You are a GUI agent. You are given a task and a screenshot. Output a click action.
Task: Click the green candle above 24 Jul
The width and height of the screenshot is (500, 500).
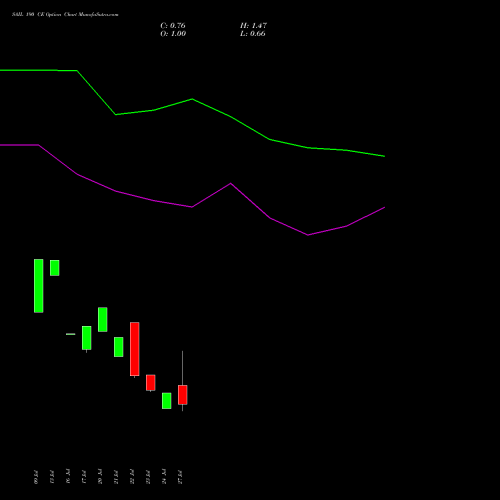click(x=167, y=401)
